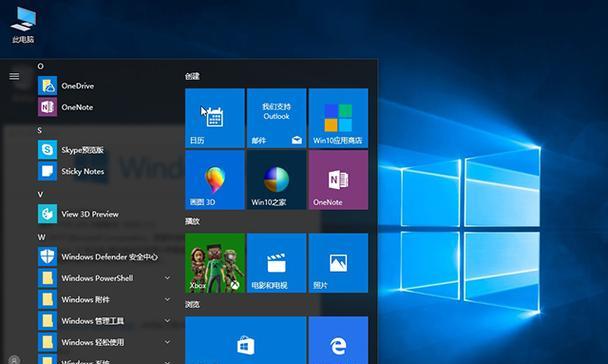Screen dimensions: 608x364
Task: Click the 播放 tile group header
Action: 192,221
